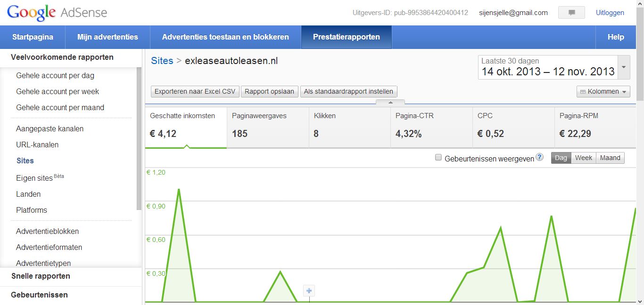Click Exporteren naar Excel CSV button
This screenshot has width=644, height=305.
click(x=195, y=91)
